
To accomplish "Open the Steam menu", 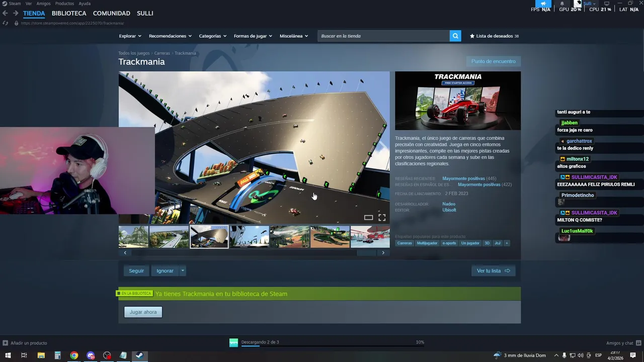I will click(x=15, y=4).
